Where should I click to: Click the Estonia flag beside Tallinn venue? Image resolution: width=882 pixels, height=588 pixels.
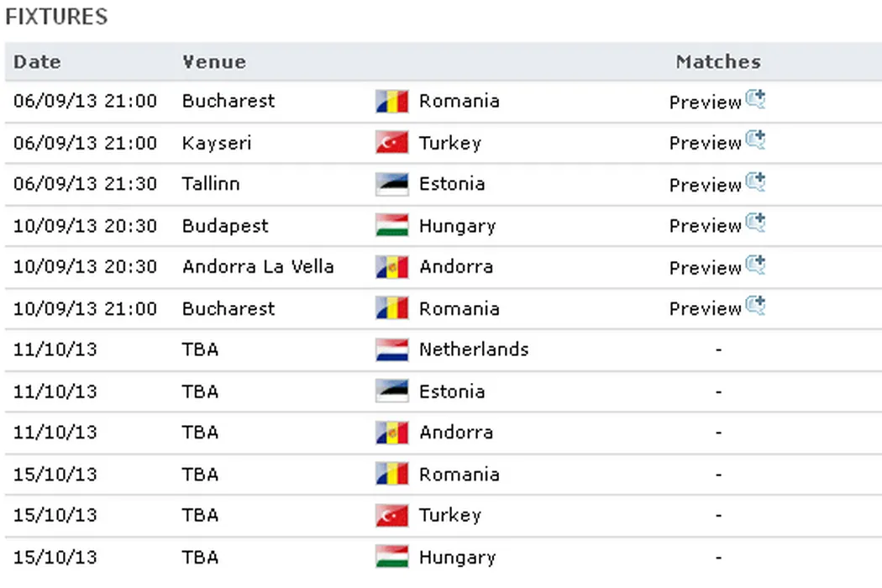(x=391, y=184)
